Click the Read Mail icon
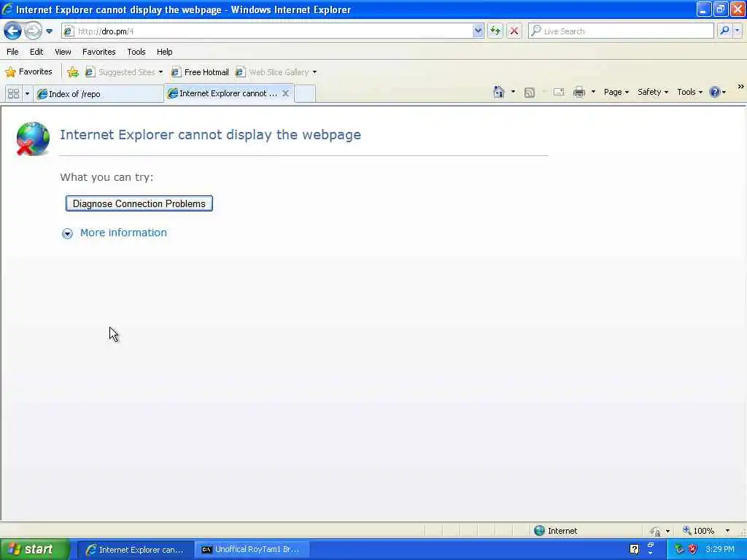The image size is (747, 560). click(559, 93)
